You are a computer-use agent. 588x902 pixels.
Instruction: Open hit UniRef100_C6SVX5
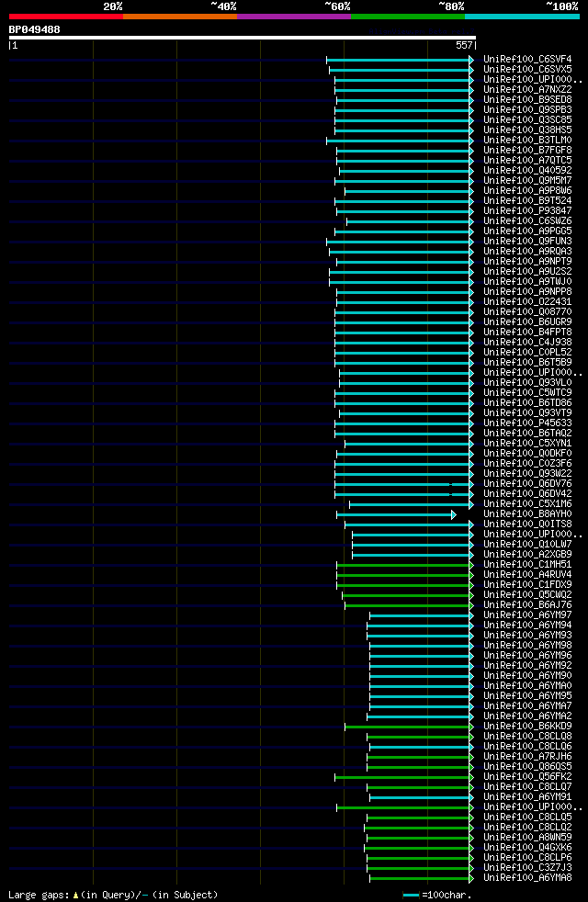tap(527, 70)
